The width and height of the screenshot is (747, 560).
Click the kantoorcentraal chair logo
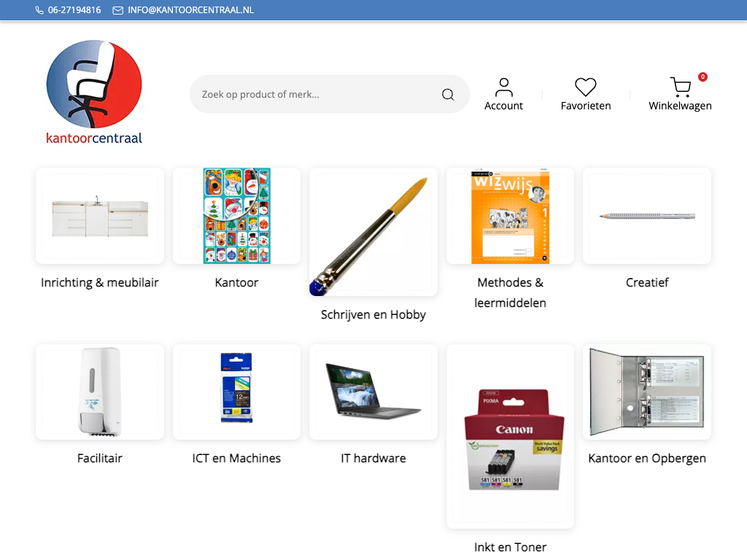[x=94, y=92]
